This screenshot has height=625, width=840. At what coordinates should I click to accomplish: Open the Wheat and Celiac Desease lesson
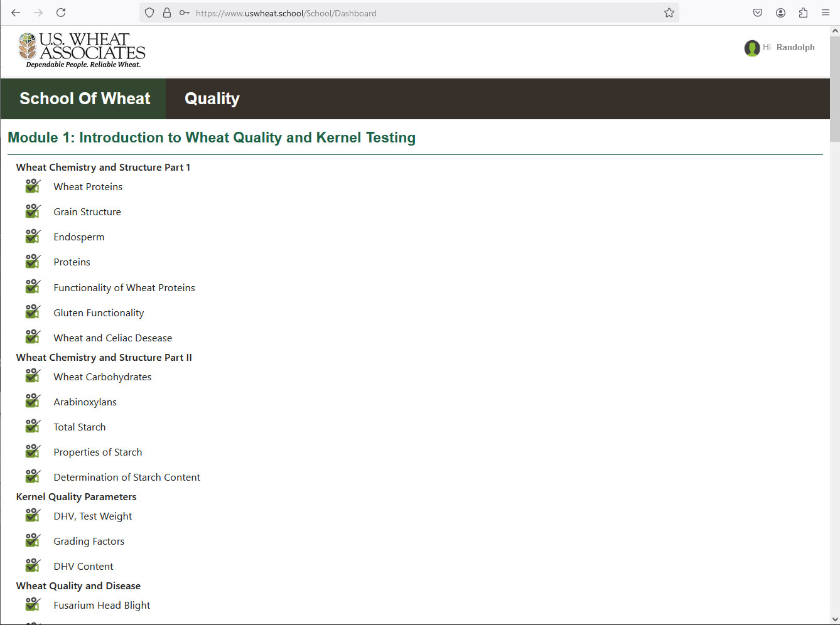[x=112, y=338]
